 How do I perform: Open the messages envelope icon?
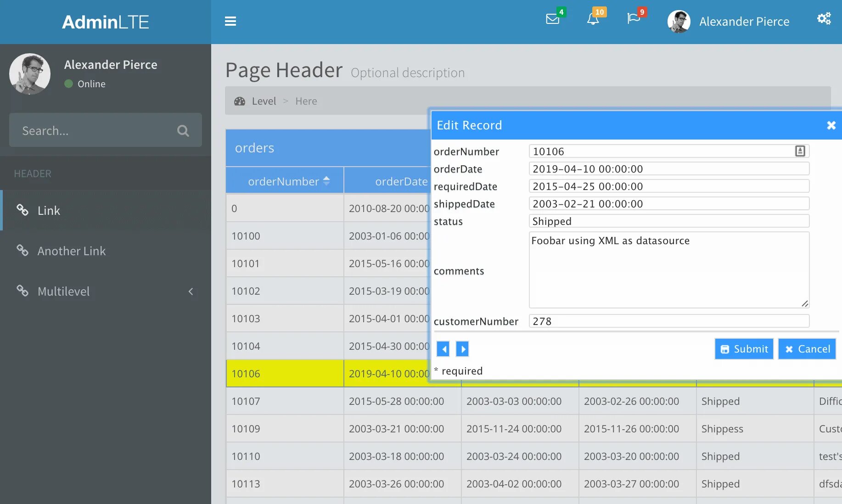552,19
